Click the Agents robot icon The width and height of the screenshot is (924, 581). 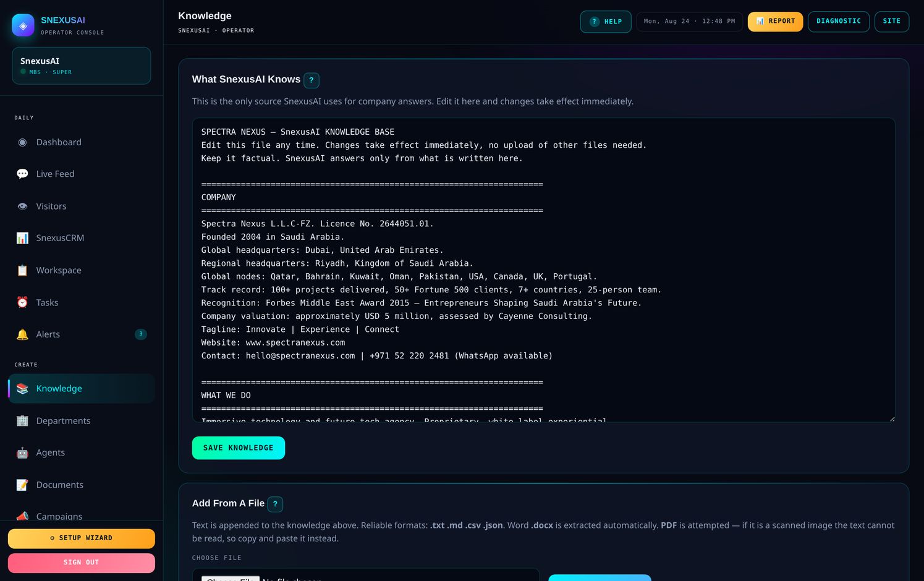22,452
